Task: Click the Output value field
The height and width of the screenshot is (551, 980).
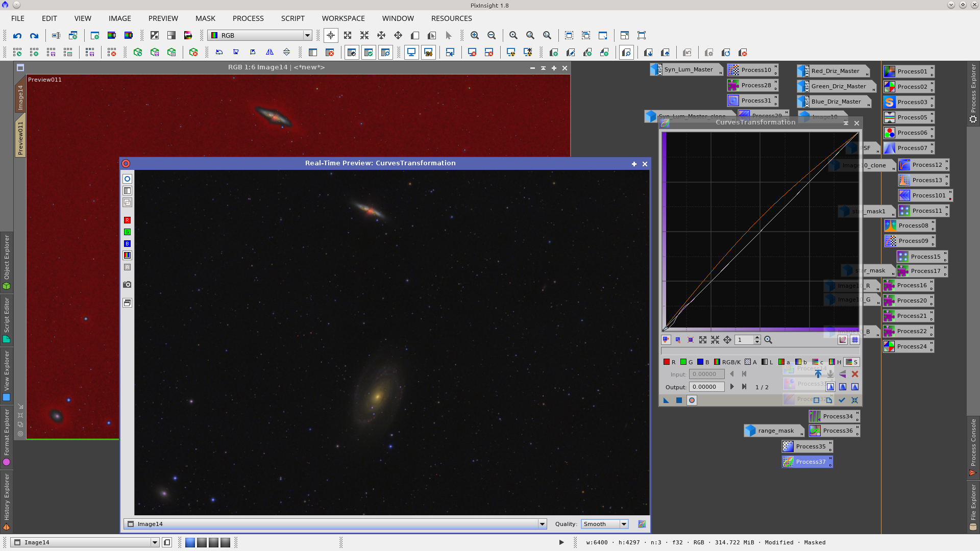Action: (x=707, y=387)
